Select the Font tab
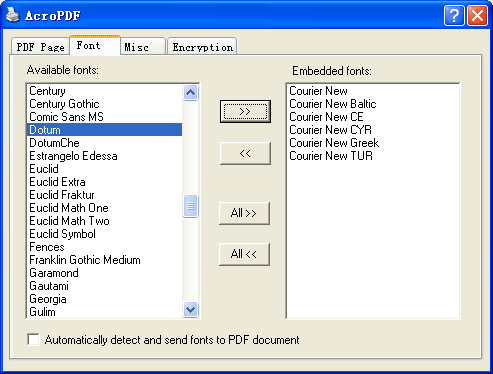The image size is (493, 374). pyautogui.click(x=95, y=45)
